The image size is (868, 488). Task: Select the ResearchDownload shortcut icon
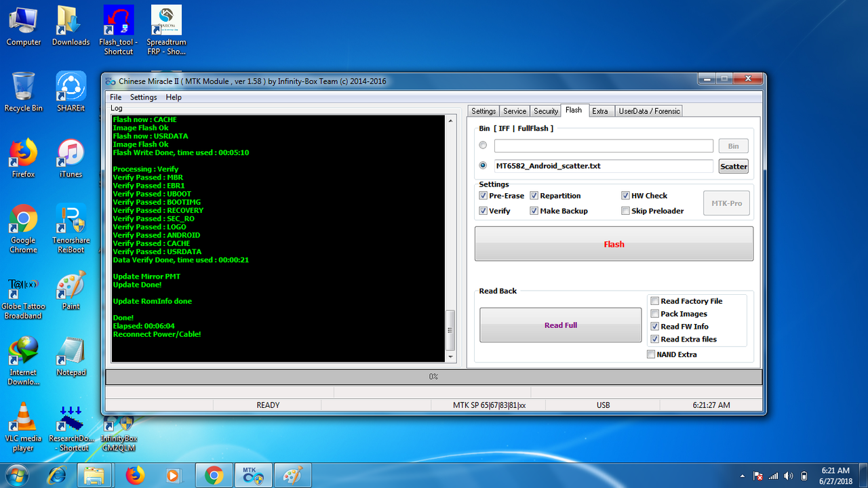(x=71, y=428)
